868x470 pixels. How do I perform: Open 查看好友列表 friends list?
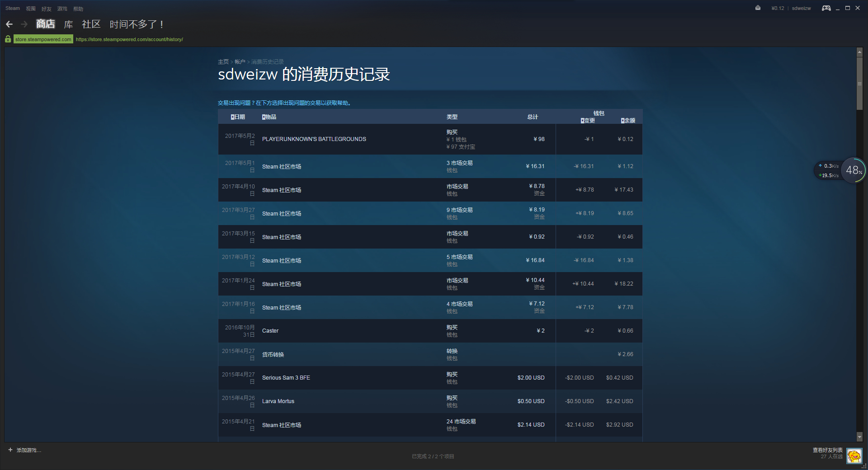coord(828,450)
